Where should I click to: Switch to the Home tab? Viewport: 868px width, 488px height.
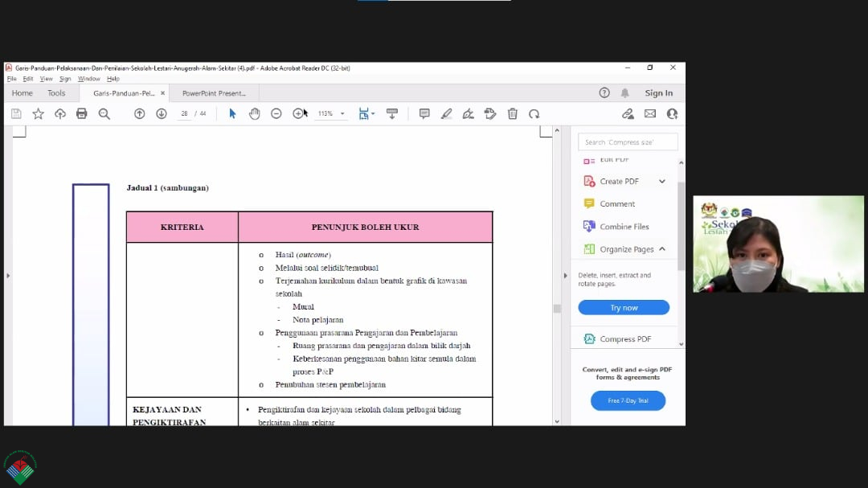click(23, 93)
